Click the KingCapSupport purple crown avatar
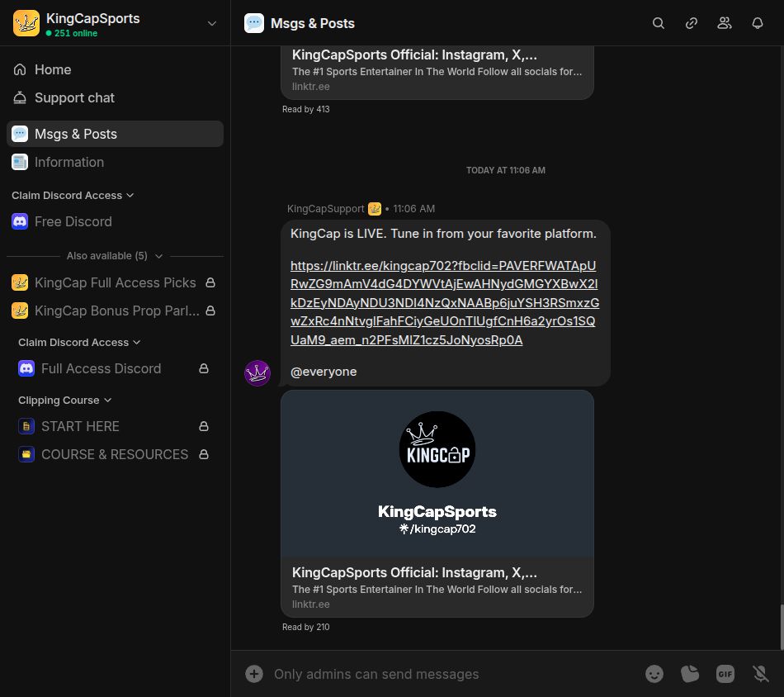The image size is (784, 697). (x=257, y=373)
